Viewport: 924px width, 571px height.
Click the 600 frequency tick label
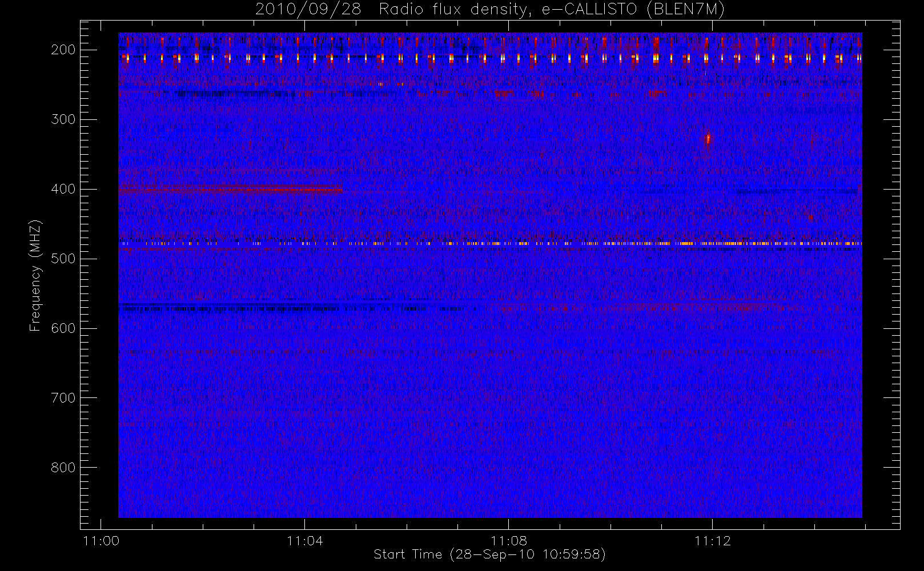coord(63,328)
